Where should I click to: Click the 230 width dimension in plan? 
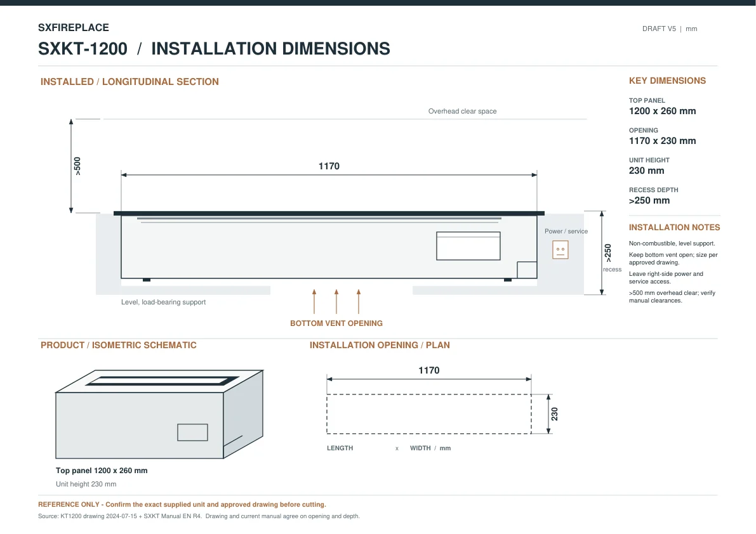point(555,414)
